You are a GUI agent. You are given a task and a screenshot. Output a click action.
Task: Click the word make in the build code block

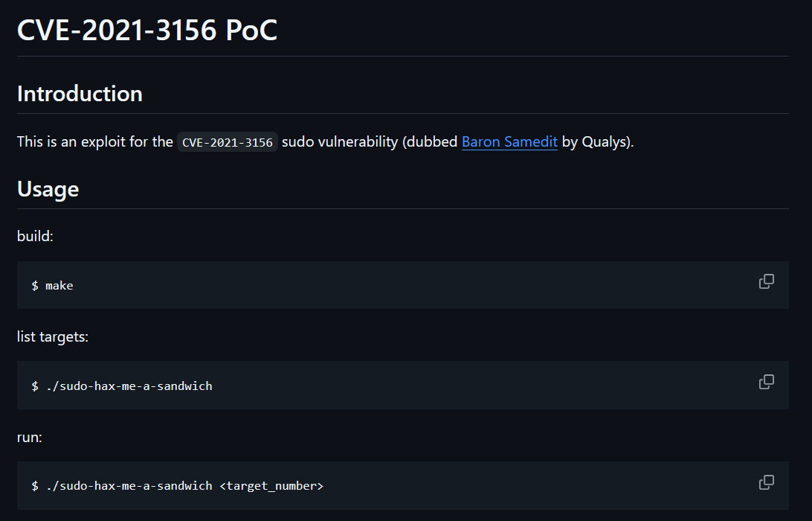[x=59, y=286]
